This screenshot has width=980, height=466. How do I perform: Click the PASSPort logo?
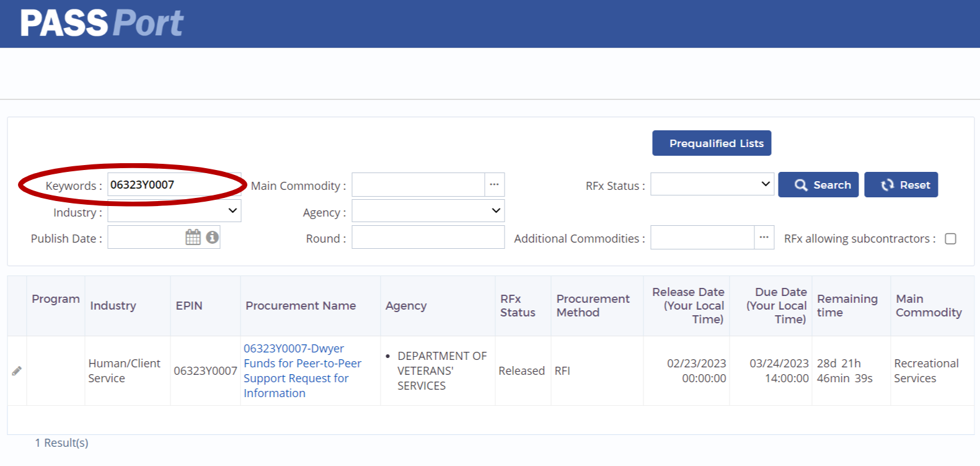pos(102,24)
